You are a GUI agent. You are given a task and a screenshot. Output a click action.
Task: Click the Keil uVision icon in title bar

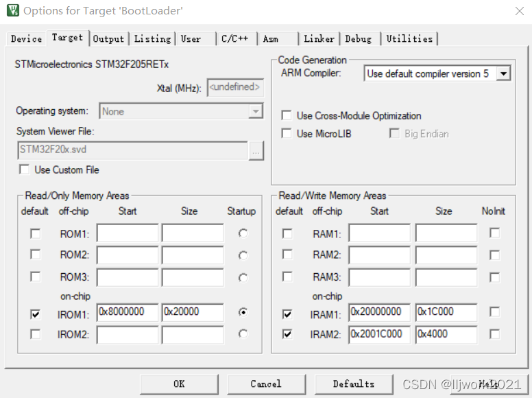point(13,10)
